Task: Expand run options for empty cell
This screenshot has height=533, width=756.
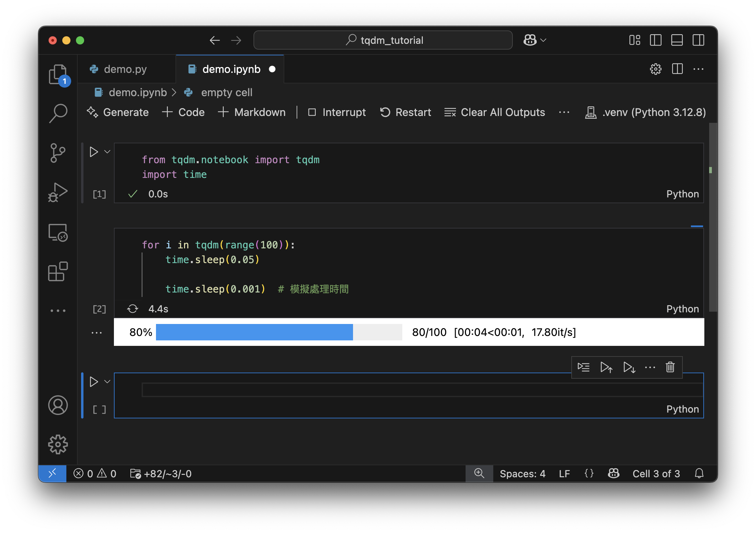Action: tap(107, 381)
